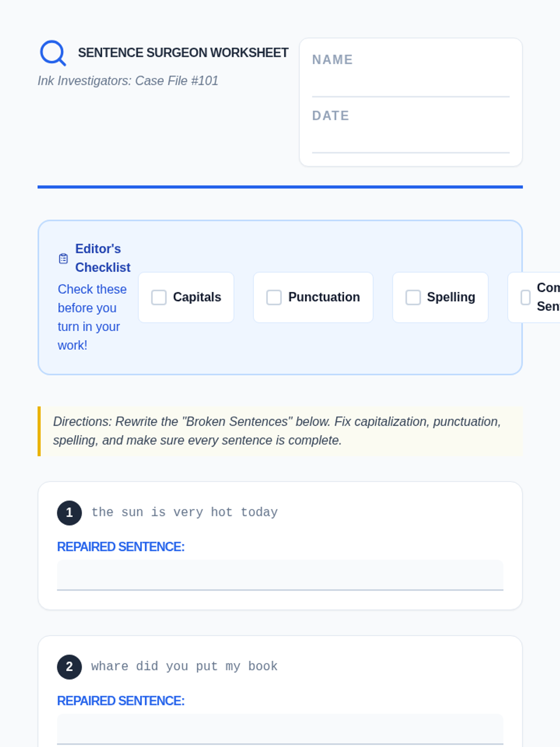
Task: Click the number 1 badge
Action: (69, 513)
